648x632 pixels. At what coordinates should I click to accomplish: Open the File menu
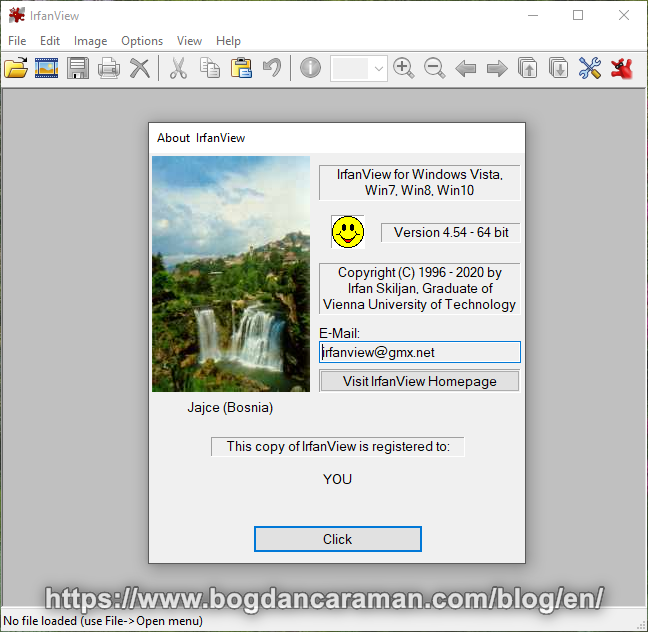(x=17, y=41)
